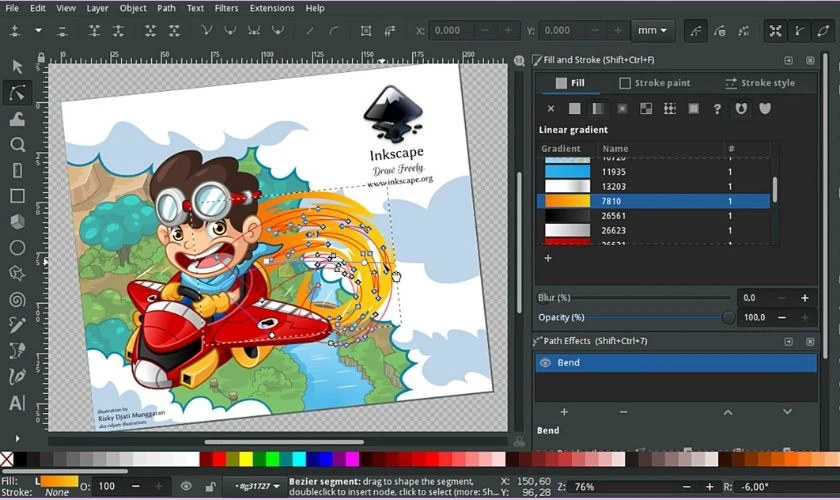Screen dimensions: 840x500
Task: Add a path effect plus button
Action: (564, 412)
